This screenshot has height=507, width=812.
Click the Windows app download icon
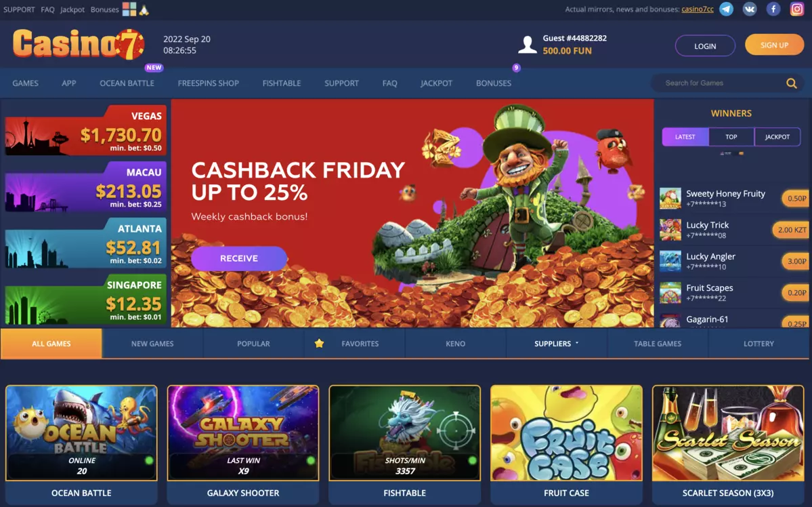[129, 9]
